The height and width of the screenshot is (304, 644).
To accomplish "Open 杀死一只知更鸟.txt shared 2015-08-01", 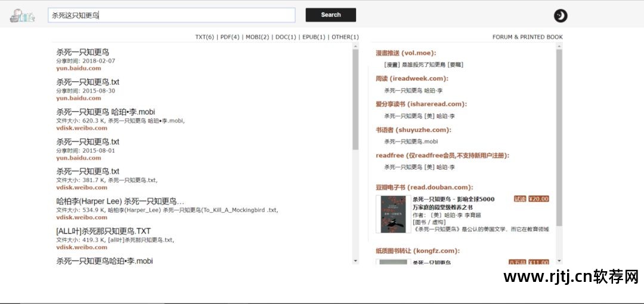I will (88, 142).
